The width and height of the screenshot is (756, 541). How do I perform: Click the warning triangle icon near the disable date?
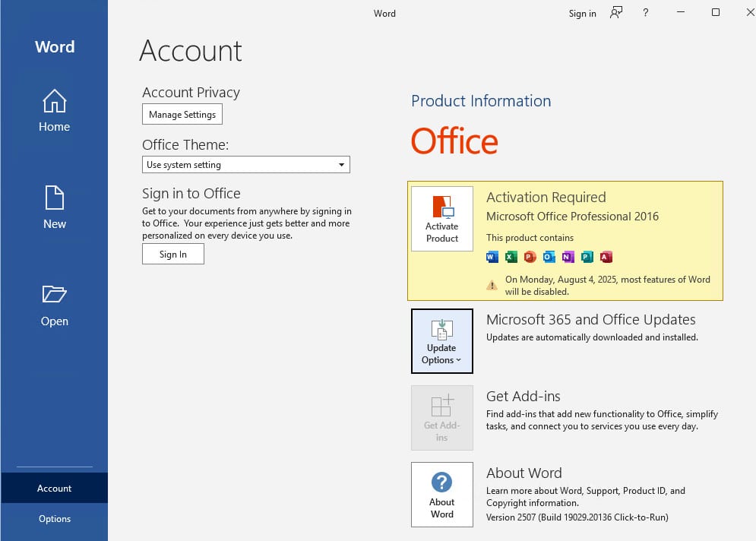tap(492, 285)
